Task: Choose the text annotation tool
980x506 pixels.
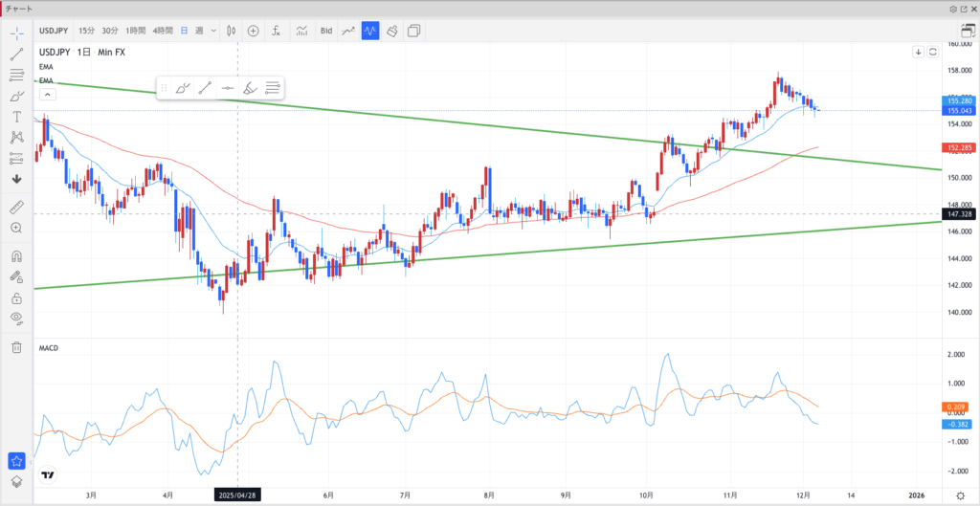Action: click(x=17, y=116)
